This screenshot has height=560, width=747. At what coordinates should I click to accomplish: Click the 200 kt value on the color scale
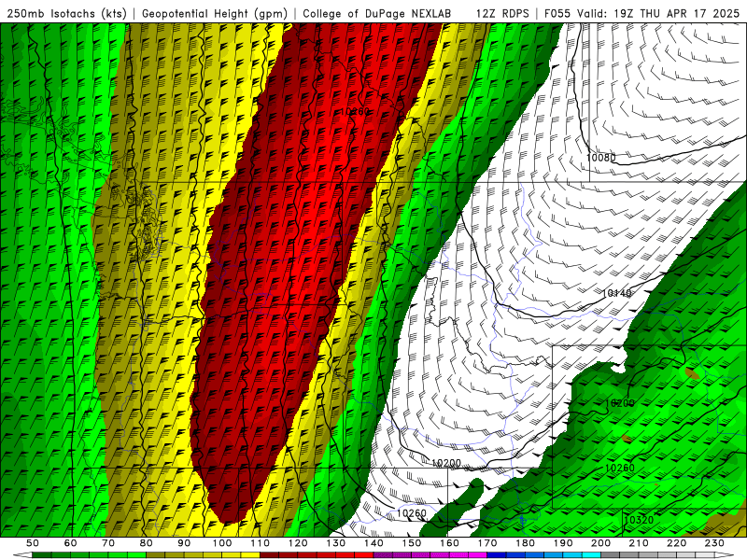600,543
